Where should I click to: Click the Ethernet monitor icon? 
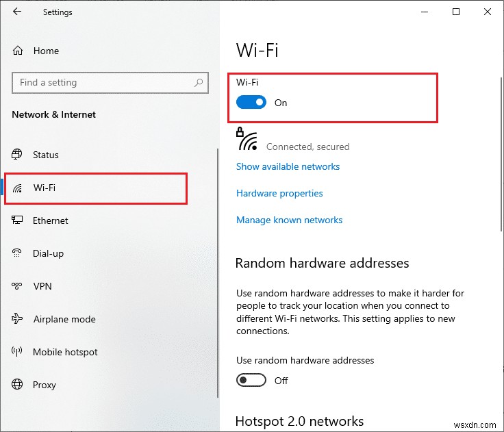pyautogui.click(x=18, y=220)
